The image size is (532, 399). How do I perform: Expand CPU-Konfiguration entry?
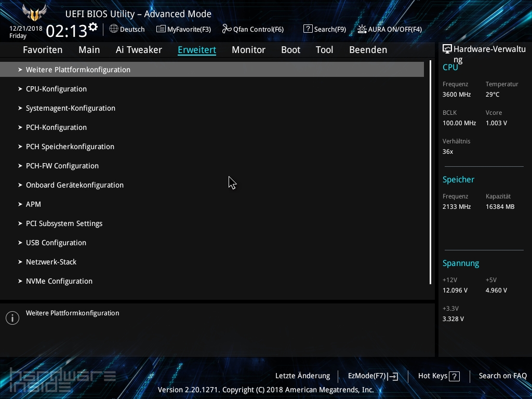(x=56, y=89)
